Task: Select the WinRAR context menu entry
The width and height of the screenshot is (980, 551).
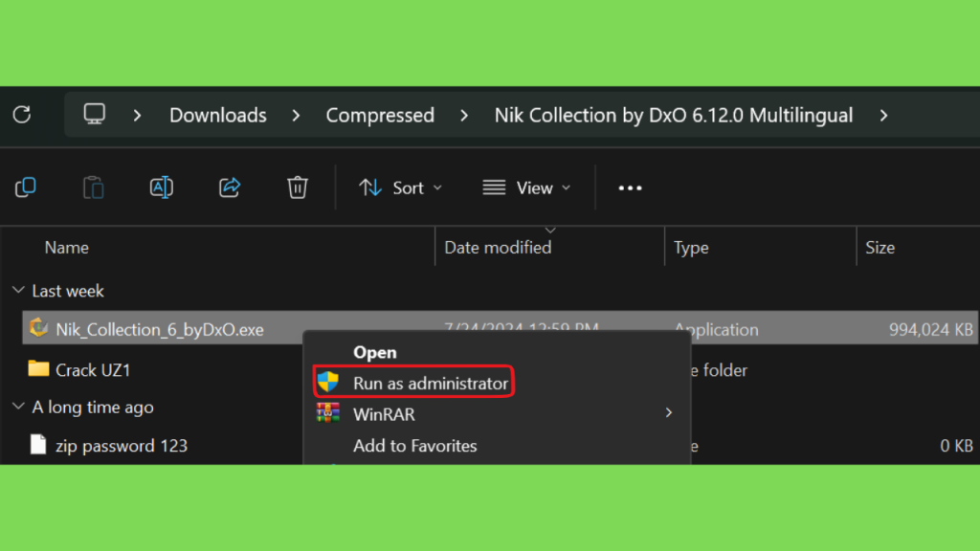Action: point(384,414)
